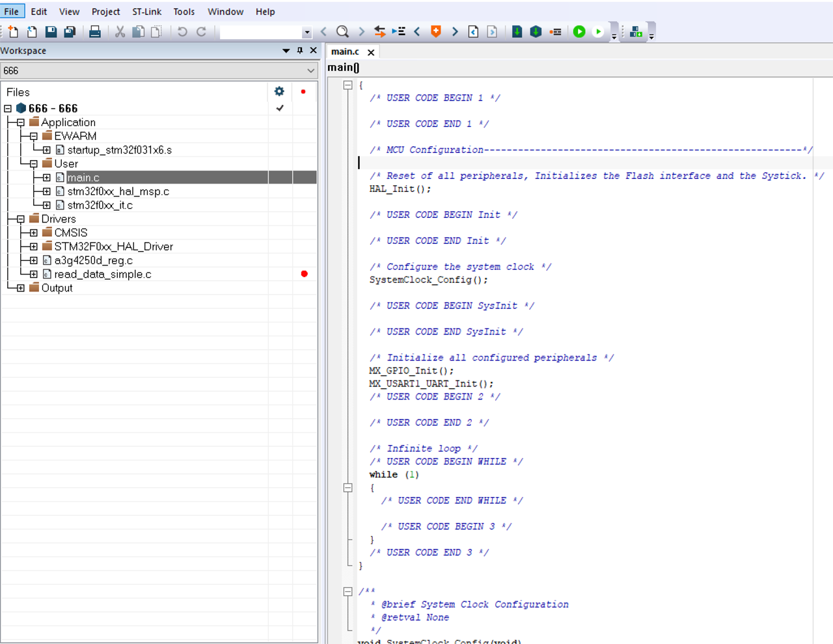
Task: Open Find with the magnifier icon
Action: (342, 31)
